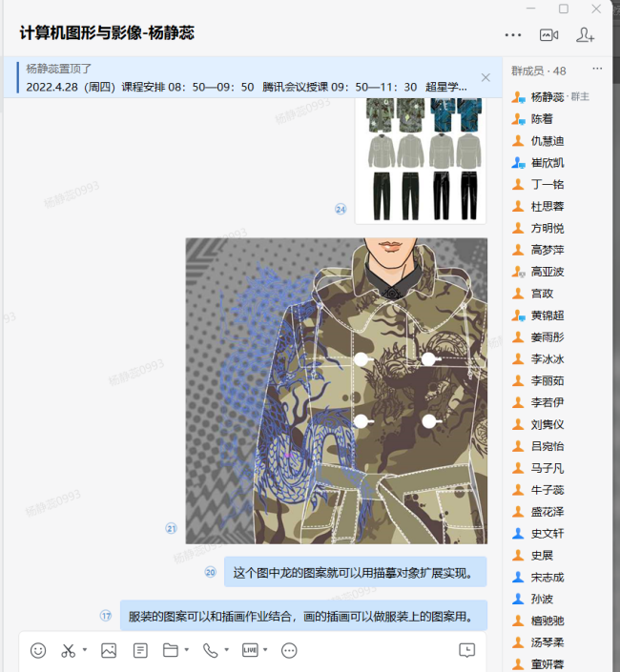Click the folder file-send icon

click(171, 650)
